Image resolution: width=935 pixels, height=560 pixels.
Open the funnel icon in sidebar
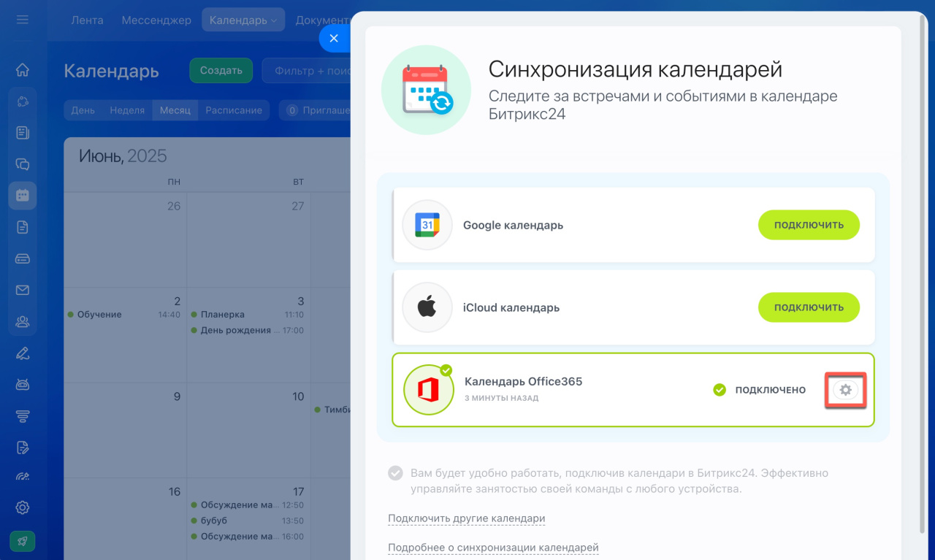pos(23,416)
